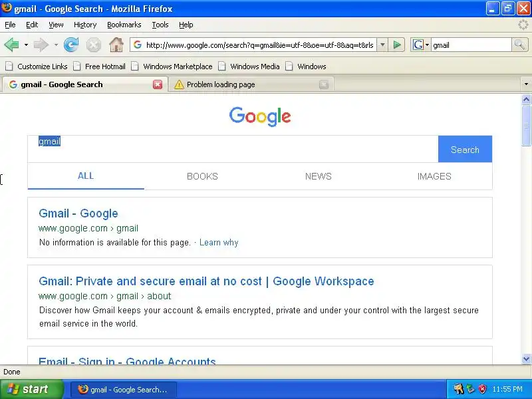Switch to the BOOKS results tab

tap(202, 176)
